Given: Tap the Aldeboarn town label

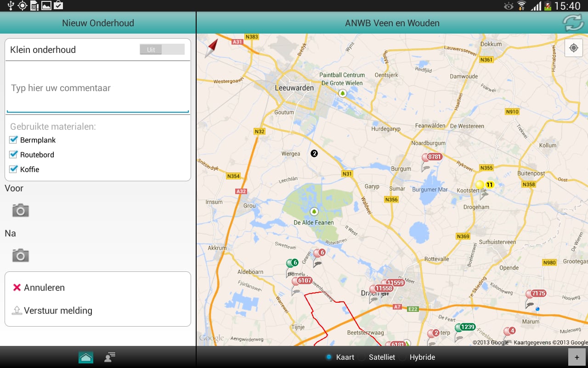Looking at the screenshot, I should [250, 272].
